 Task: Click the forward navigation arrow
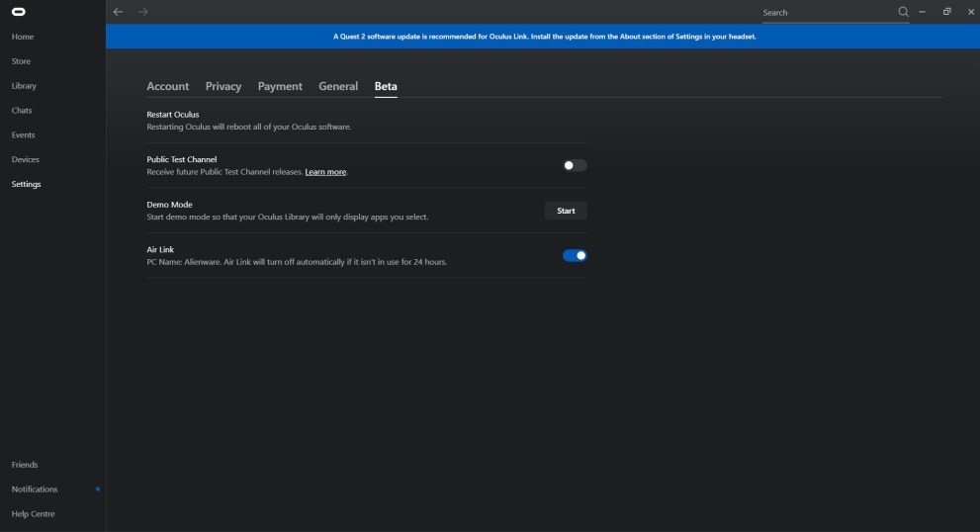click(x=141, y=12)
